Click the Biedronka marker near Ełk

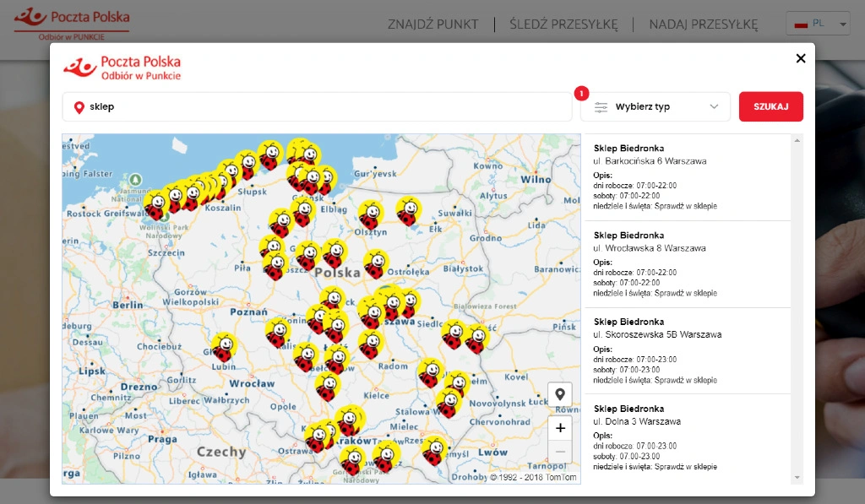[409, 211]
